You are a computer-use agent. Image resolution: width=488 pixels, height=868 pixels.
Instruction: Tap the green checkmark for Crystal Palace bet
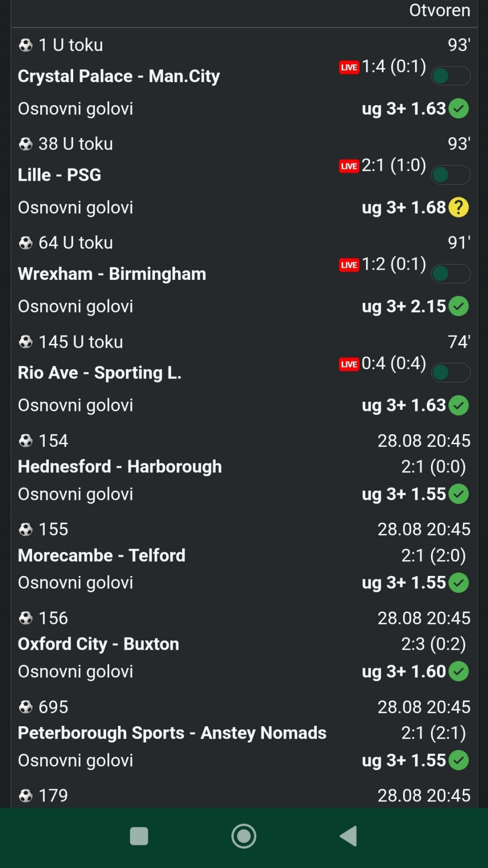(x=459, y=108)
